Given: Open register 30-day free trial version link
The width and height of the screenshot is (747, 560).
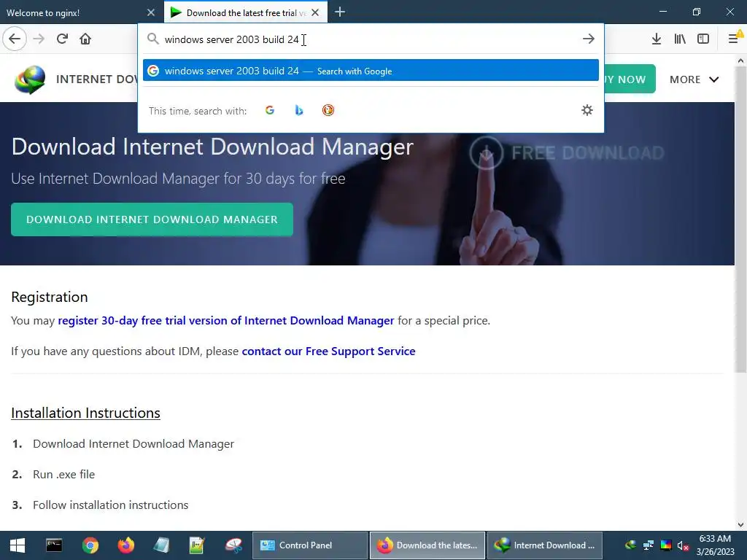Looking at the screenshot, I should 226,321.
